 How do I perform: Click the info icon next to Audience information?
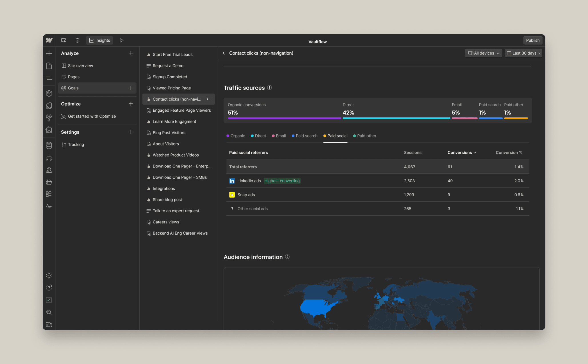287,257
